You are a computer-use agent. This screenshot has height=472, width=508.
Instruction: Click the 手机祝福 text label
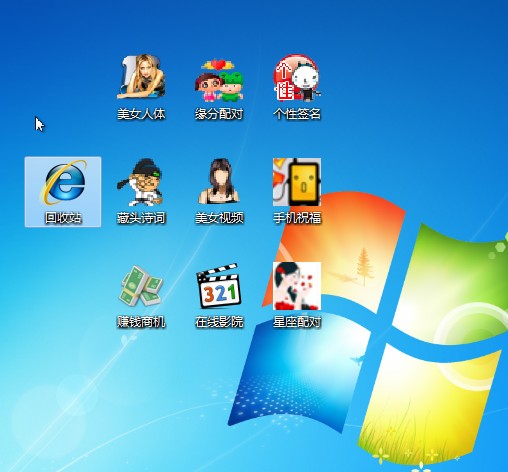297,218
